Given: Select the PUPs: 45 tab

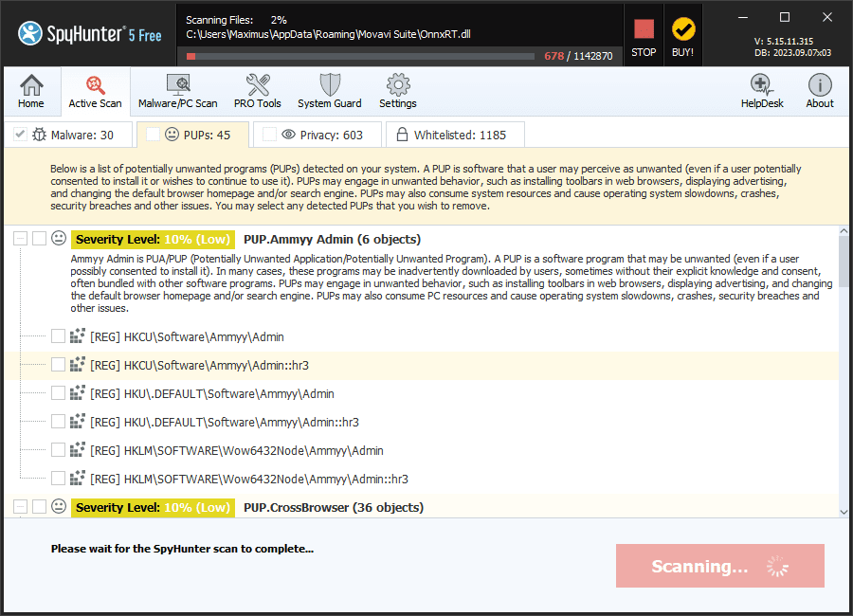Looking at the screenshot, I should click(x=193, y=135).
